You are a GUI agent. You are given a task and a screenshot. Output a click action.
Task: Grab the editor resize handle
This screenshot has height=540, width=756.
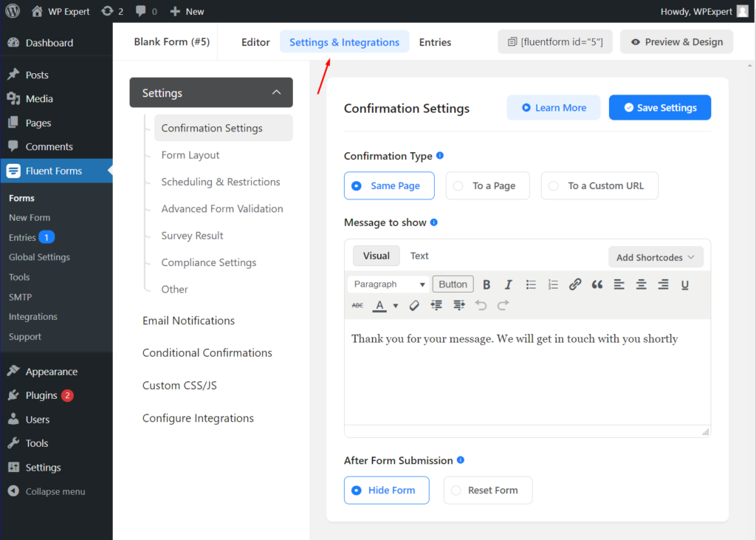click(705, 432)
